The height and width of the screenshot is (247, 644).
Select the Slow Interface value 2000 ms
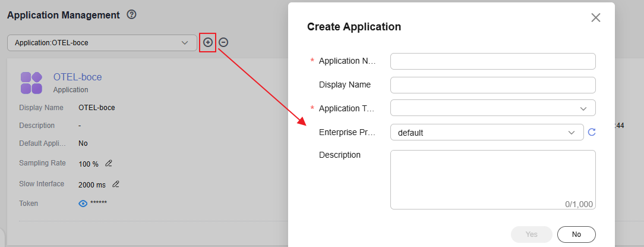pyautogui.click(x=92, y=185)
